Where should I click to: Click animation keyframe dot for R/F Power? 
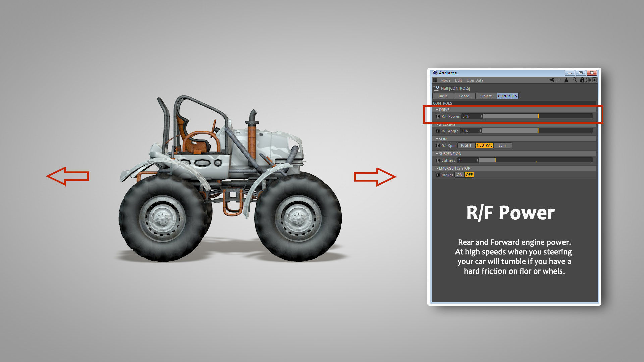click(x=438, y=116)
